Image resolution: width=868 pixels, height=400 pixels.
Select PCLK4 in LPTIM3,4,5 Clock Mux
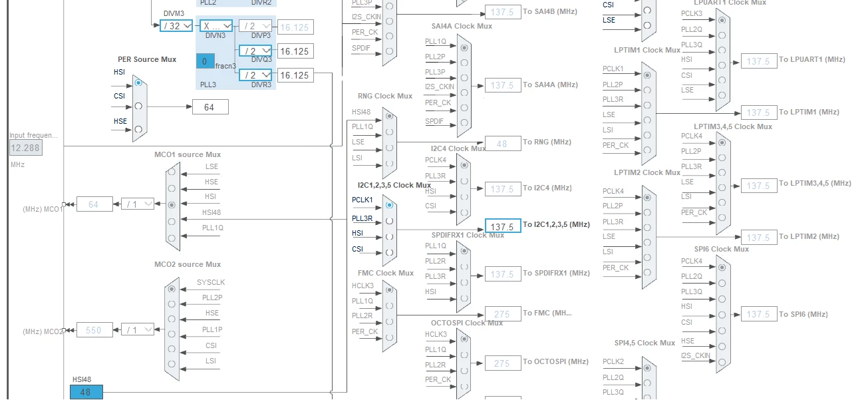click(x=722, y=142)
